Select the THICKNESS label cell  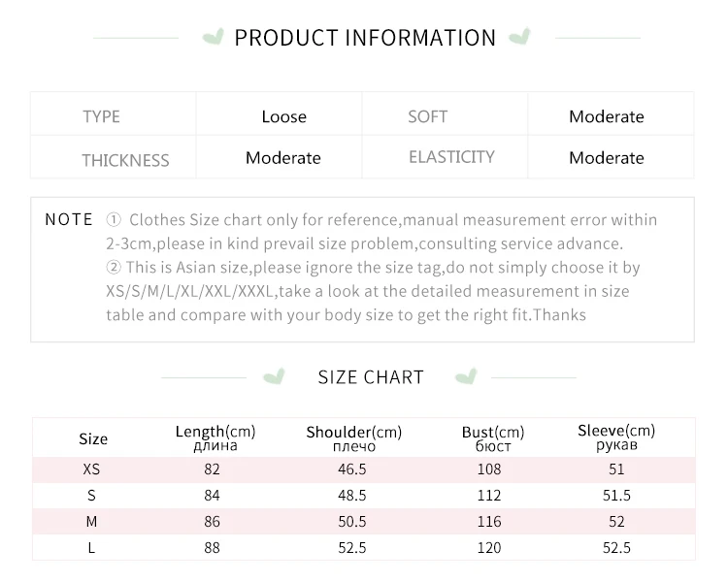125,160
